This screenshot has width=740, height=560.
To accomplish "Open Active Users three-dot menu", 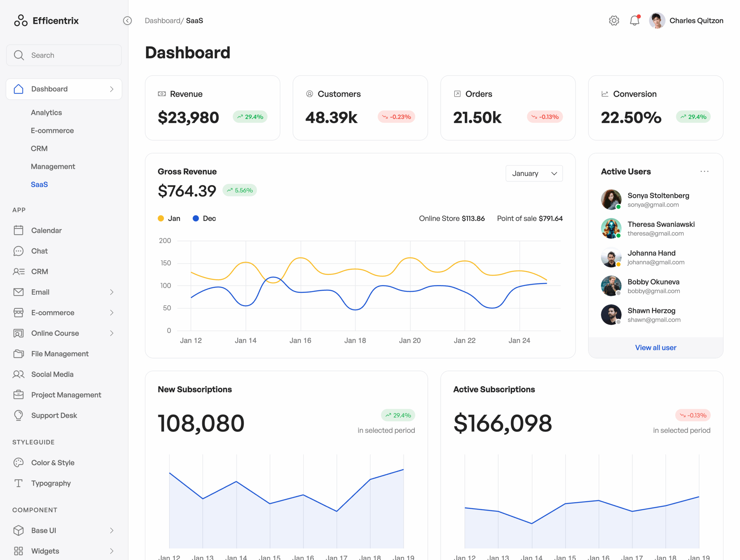I will 704,172.
